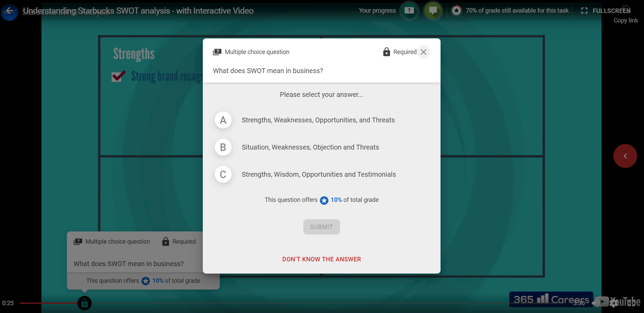The image size is (644, 313).
Task: Select answer B circle
Action: coord(223,147)
